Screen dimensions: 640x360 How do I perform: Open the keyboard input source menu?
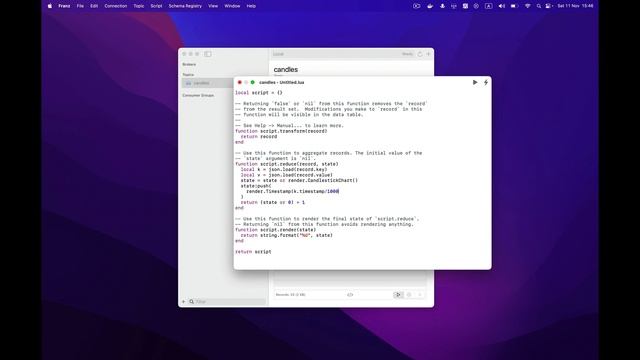coord(489,6)
